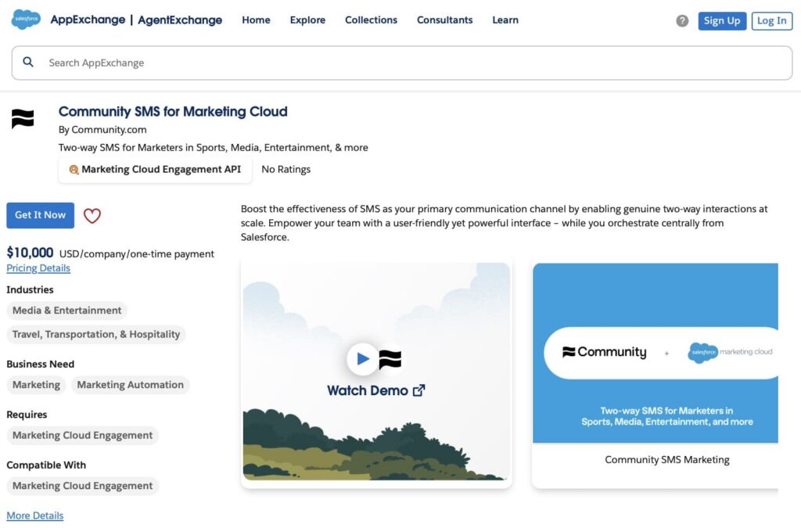This screenshot has width=801, height=532.
Task: Select the Media & Entertainment industry tag
Action: (67, 311)
